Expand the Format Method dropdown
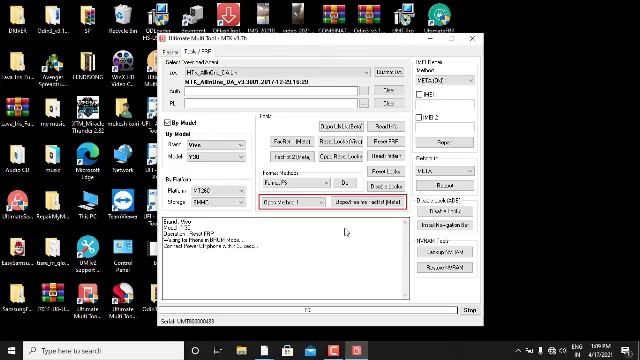The height and width of the screenshot is (360, 640). pyautogui.click(x=326, y=183)
